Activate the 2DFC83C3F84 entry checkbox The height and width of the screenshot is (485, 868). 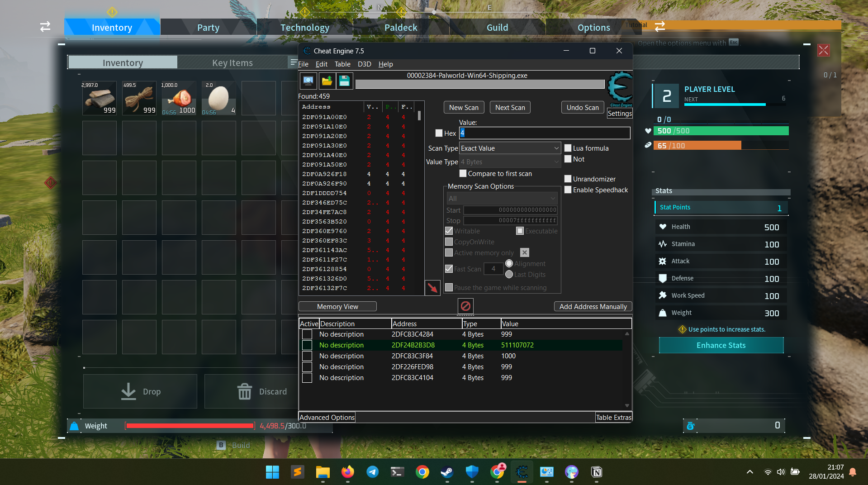click(307, 356)
